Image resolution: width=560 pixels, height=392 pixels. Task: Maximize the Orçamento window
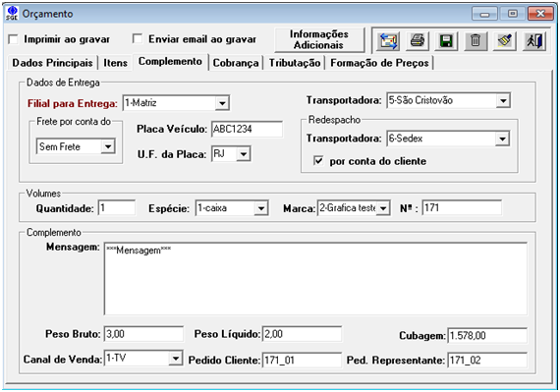(x=512, y=14)
